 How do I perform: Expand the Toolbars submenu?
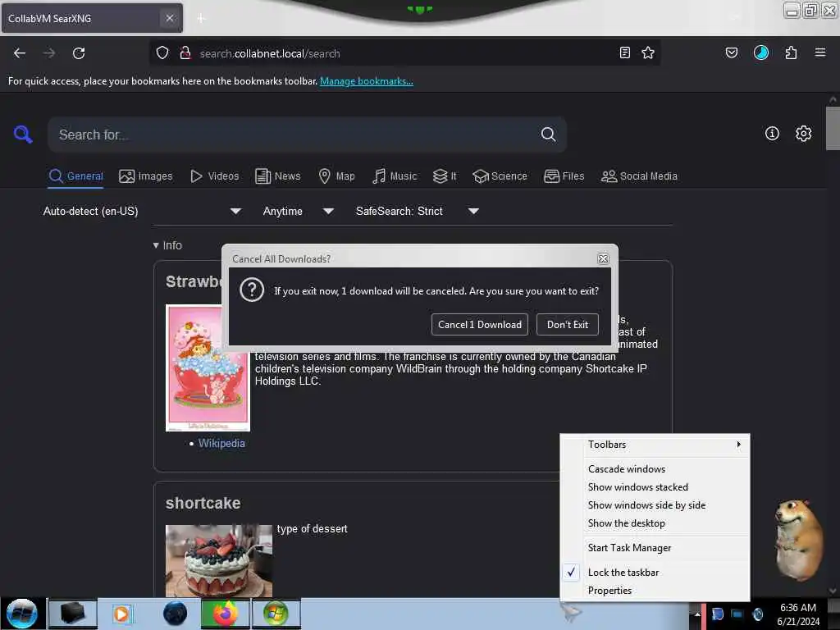[655, 445]
